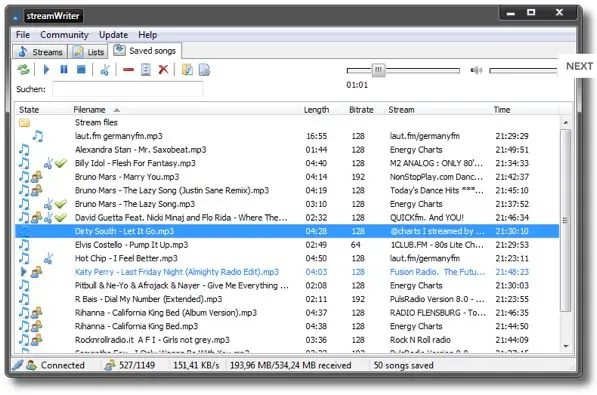Click scissors icon on Hot Chip row
This screenshot has height=395, width=597.
coord(48,259)
